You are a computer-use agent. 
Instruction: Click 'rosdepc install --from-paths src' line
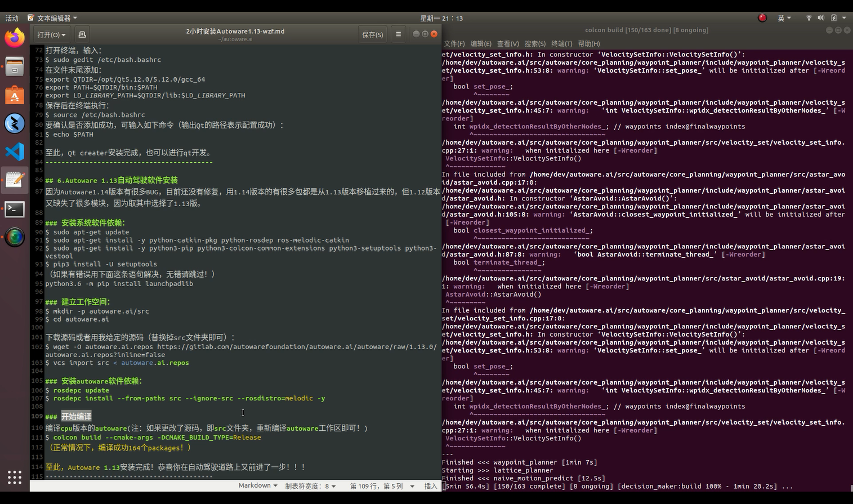pyautogui.click(x=185, y=398)
